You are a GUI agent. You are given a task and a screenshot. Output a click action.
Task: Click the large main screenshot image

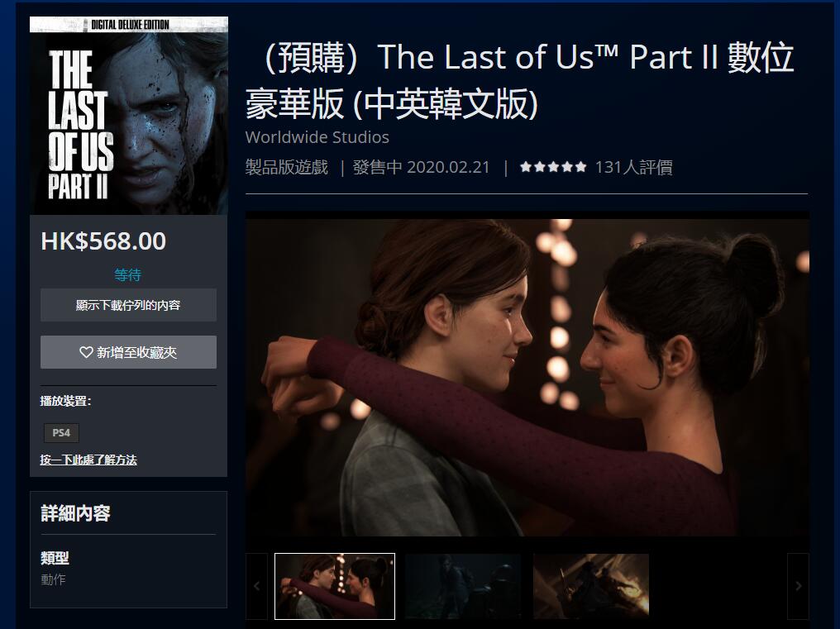(x=527, y=377)
